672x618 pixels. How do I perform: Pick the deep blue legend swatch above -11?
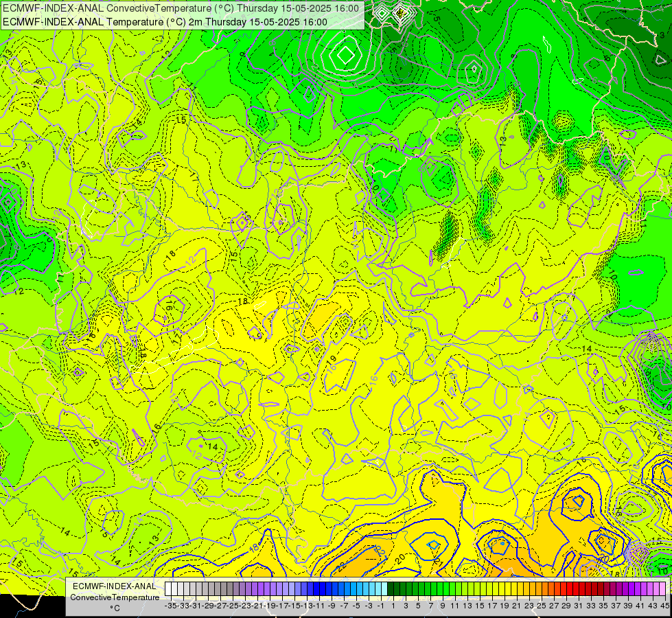tap(323, 588)
